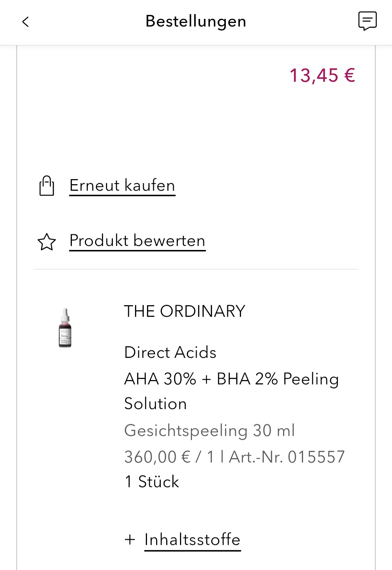This screenshot has width=392, height=570.
Task: Open the Produkt bewerten link
Action: tap(137, 240)
